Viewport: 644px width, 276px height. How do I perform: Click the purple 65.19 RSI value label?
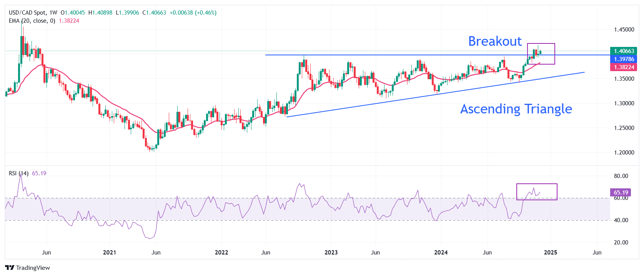click(621, 193)
